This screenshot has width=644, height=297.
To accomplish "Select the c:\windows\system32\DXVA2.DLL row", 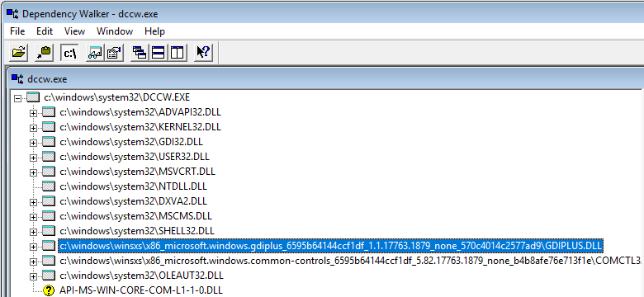I will pos(133,201).
